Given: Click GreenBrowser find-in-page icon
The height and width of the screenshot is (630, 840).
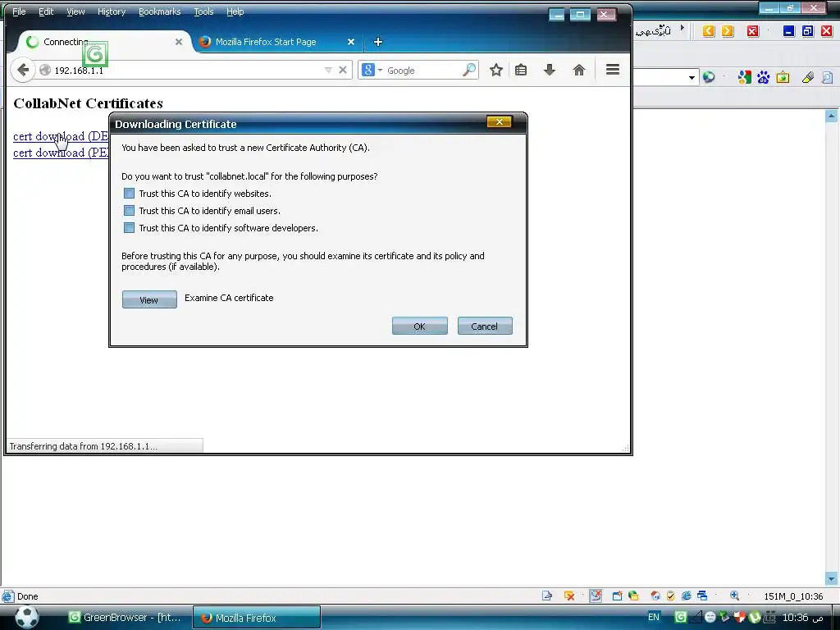Looking at the screenshot, I should 827,78.
